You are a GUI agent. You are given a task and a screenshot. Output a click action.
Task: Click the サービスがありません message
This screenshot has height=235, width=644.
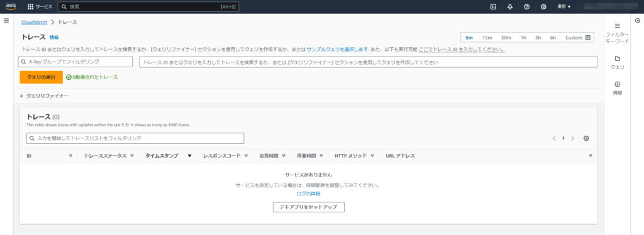[308, 175]
